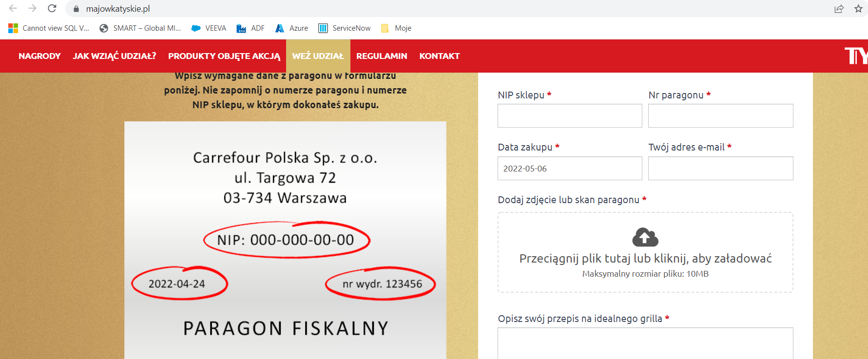Click the share page icon

[x=839, y=9]
